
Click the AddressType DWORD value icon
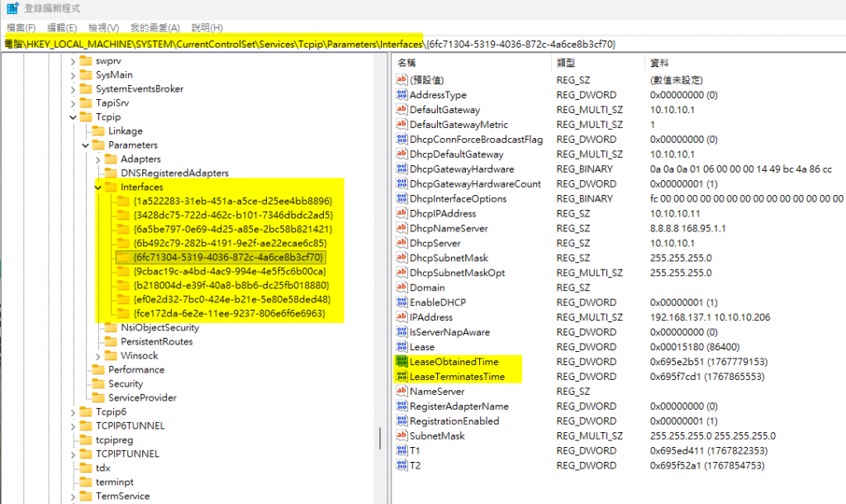pos(402,95)
